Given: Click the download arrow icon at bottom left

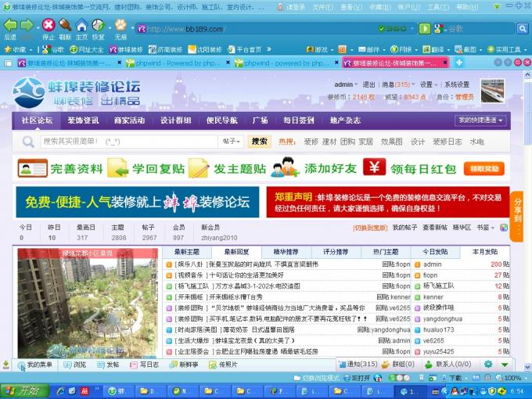Looking at the screenshot, I should [5, 365].
